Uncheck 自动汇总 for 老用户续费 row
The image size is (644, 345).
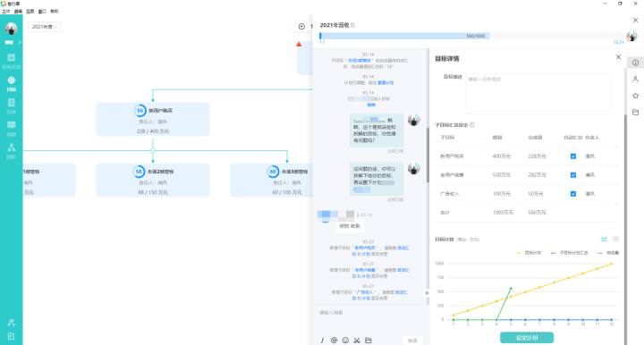pyautogui.click(x=573, y=175)
